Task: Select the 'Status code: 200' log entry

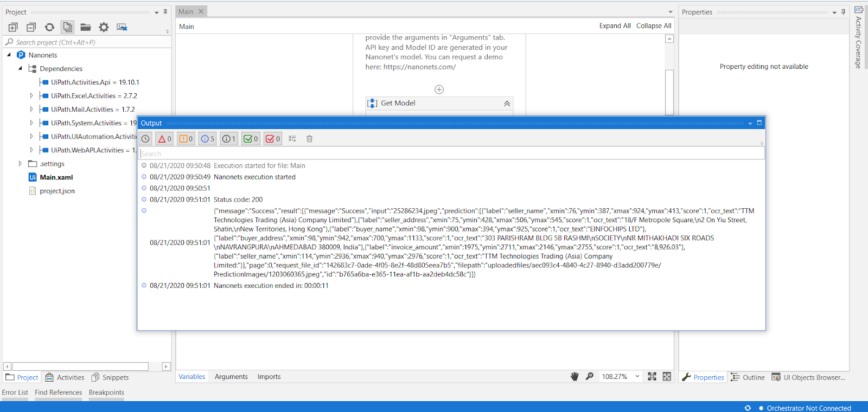Action: [x=238, y=199]
